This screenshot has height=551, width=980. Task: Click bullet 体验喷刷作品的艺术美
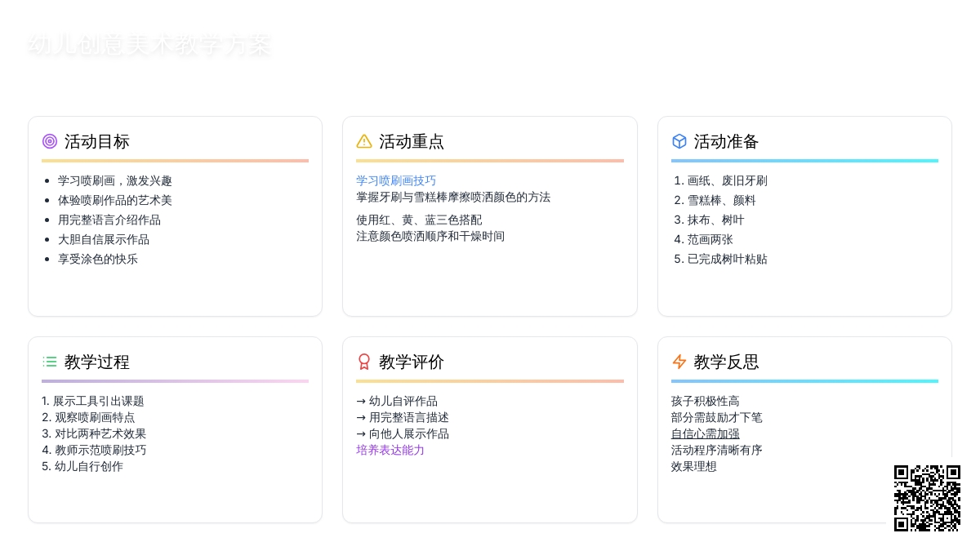coord(115,200)
